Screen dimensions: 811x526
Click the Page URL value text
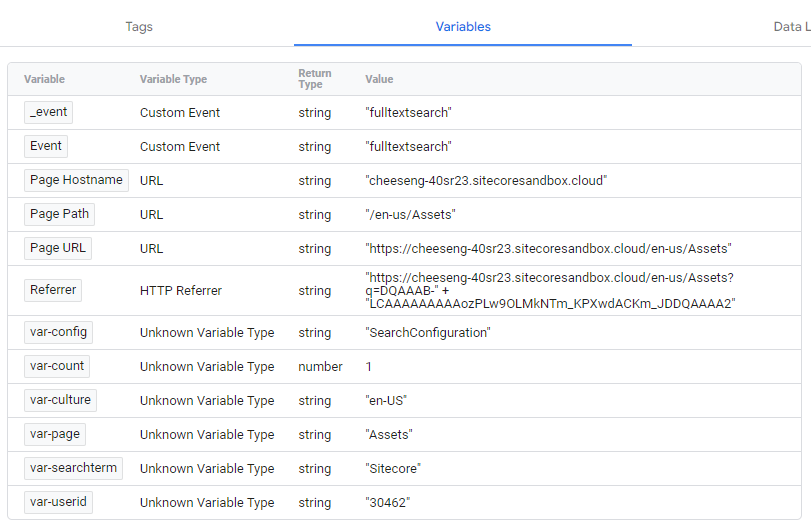[548, 248]
